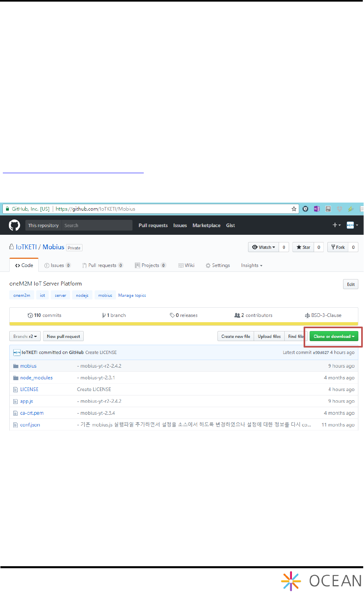Click Issues in top navigation bar
Screen dimensions: 364x594
pos(180,226)
